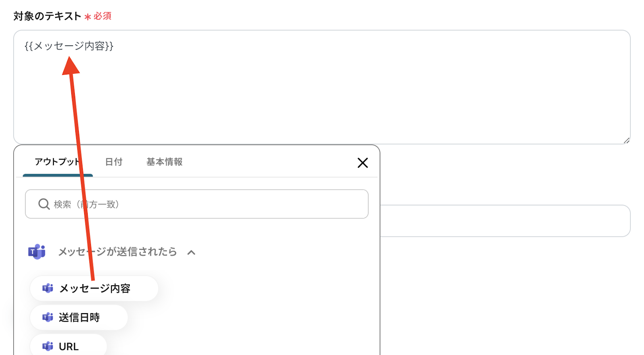This screenshot has height=355, width=644.
Task: Click the {{メッセージ内容}} variable text
Action: [69, 46]
